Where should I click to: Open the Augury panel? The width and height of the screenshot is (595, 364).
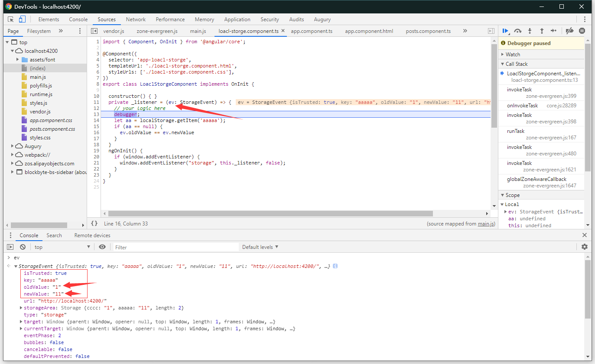322,19
